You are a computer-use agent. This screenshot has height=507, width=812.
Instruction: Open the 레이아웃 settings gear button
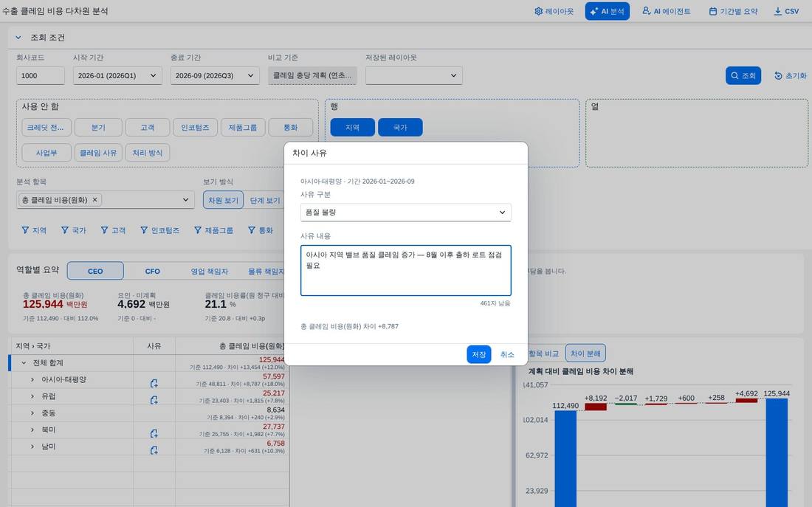point(554,11)
